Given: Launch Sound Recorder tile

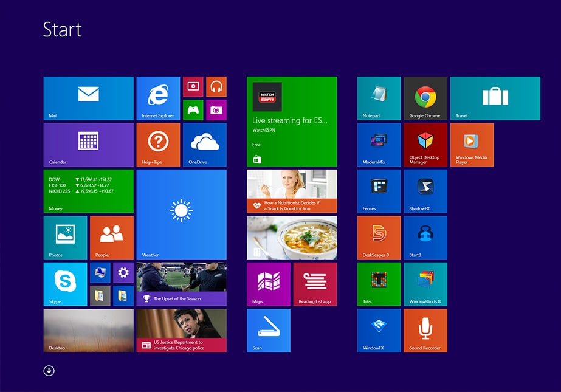Looking at the screenshot, I should [425, 331].
